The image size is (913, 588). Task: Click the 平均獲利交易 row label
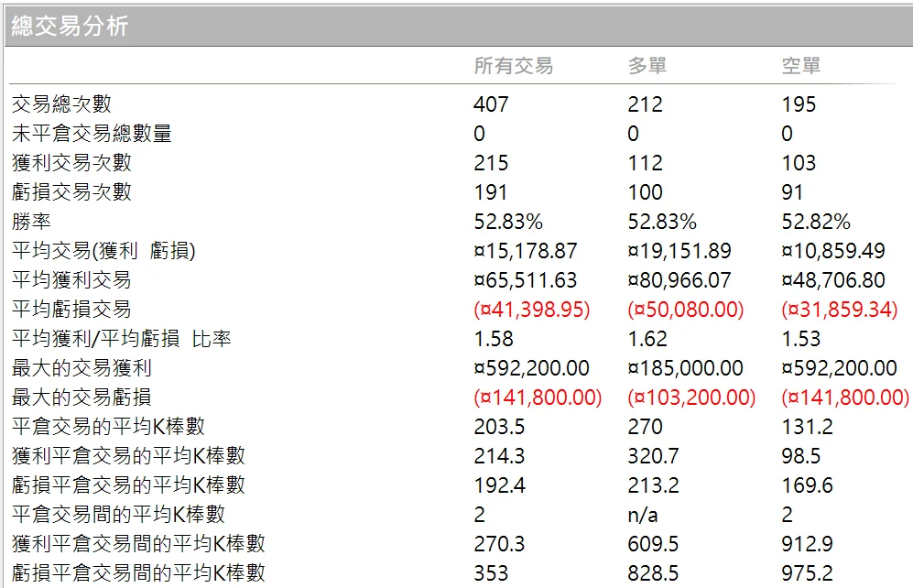[71, 280]
